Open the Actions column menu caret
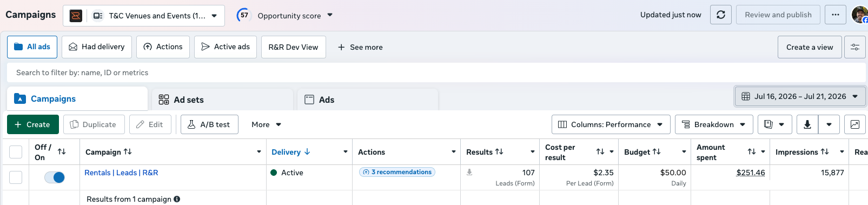This screenshot has height=205, width=868. click(x=454, y=152)
